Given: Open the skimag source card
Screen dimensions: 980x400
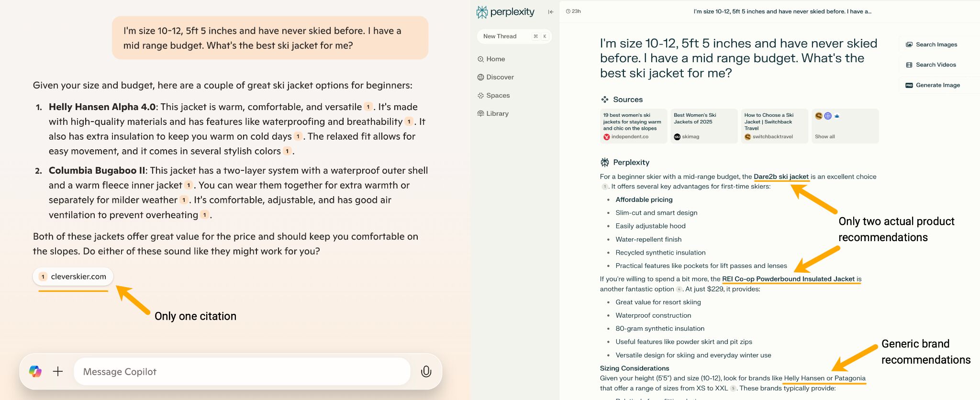Looking at the screenshot, I should 703,126.
